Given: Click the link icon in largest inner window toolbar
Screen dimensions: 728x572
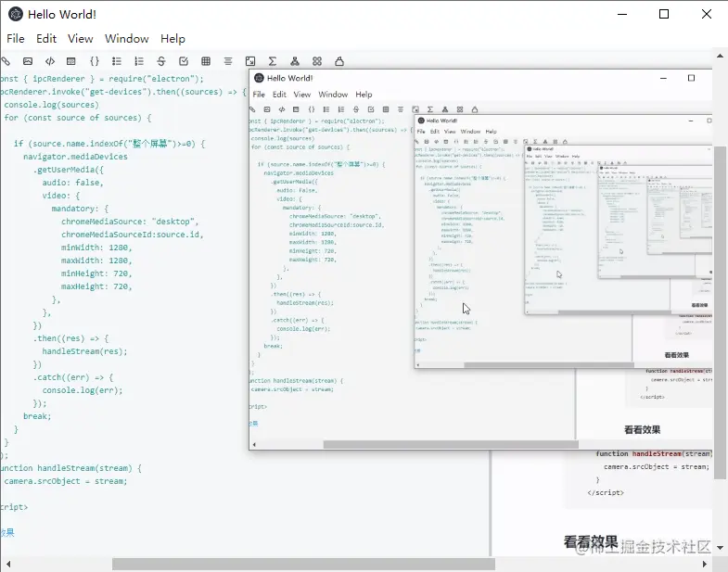Looking at the screenshot, I should click(252, 109).
